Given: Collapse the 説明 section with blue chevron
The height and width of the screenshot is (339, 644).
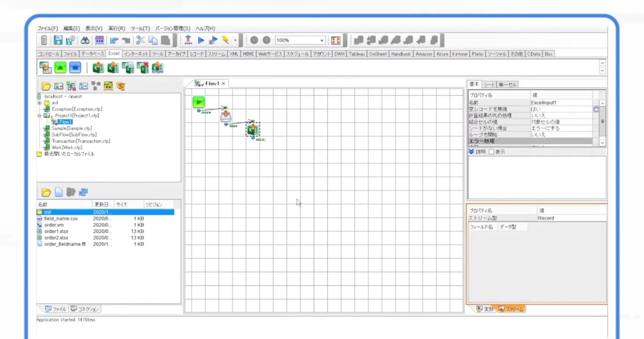Looking at the screenshot, I should 471,152.
